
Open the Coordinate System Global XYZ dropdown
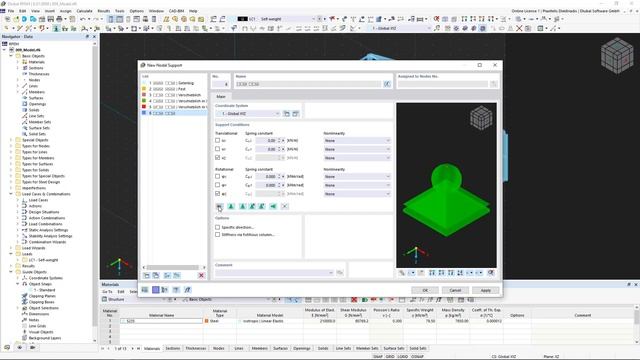click(x=248, y=114)
